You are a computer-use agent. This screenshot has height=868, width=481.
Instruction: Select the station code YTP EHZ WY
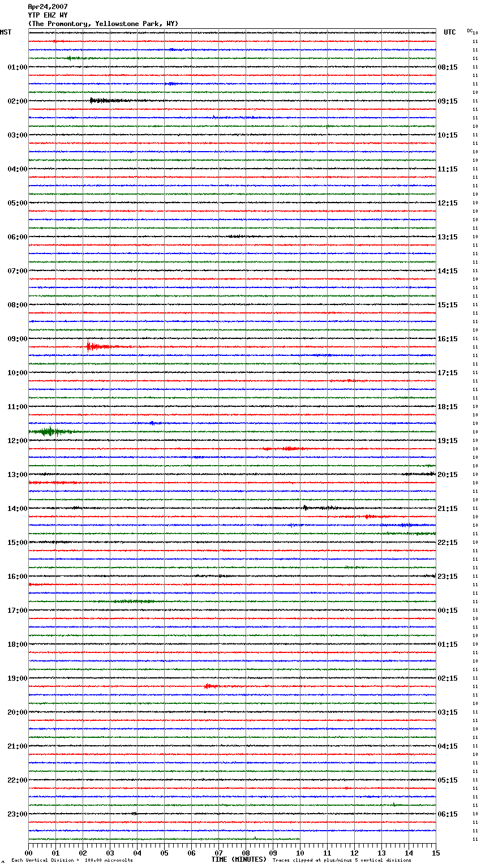pyautogui.click(x=48, y=15)
